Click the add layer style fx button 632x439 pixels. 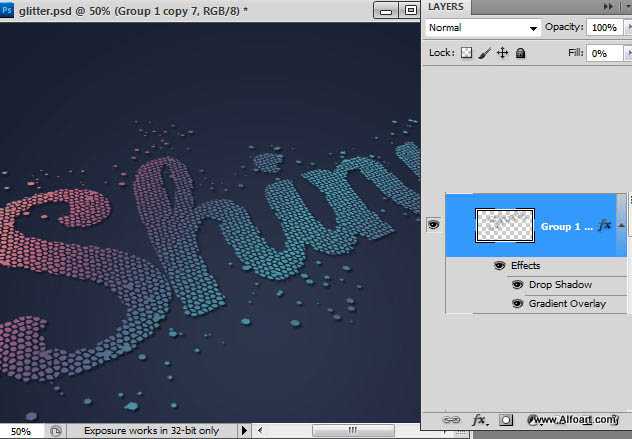tap(479, 421)
